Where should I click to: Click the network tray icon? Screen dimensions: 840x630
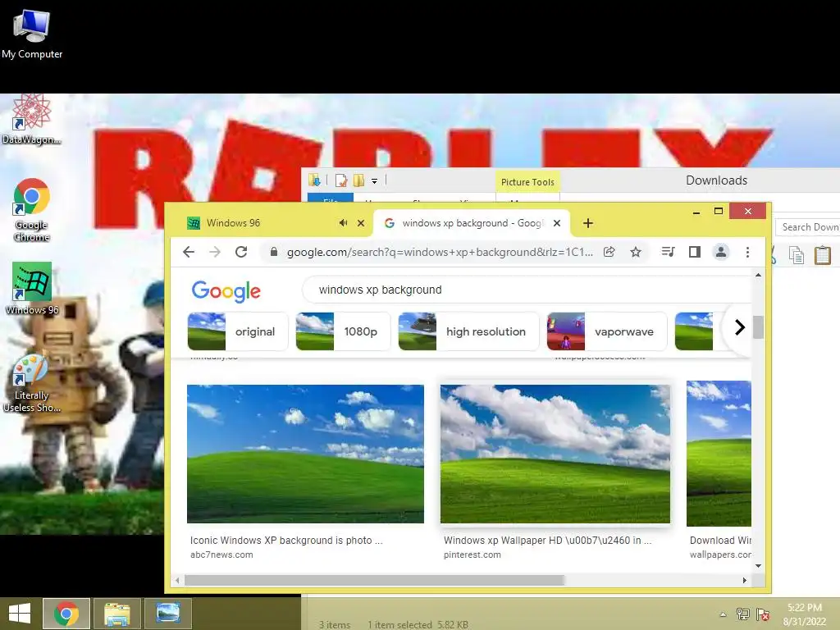pyautogui.click(x=743, y=614)
